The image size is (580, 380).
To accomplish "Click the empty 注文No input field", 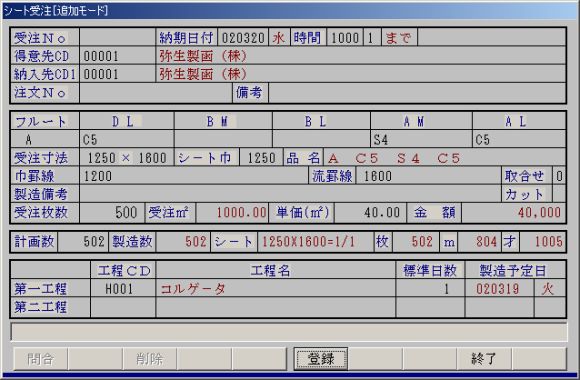I will pyautogui.click(x=156, y=93).
